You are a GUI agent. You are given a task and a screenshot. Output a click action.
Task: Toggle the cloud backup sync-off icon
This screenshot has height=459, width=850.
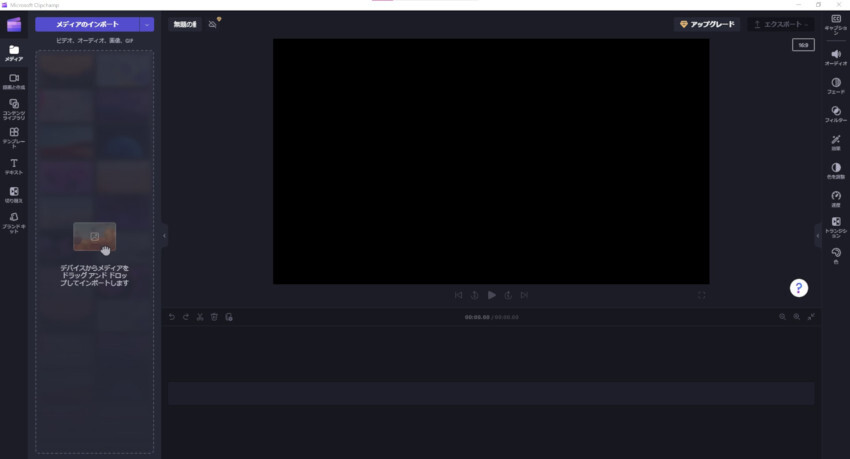coord(213,24)
